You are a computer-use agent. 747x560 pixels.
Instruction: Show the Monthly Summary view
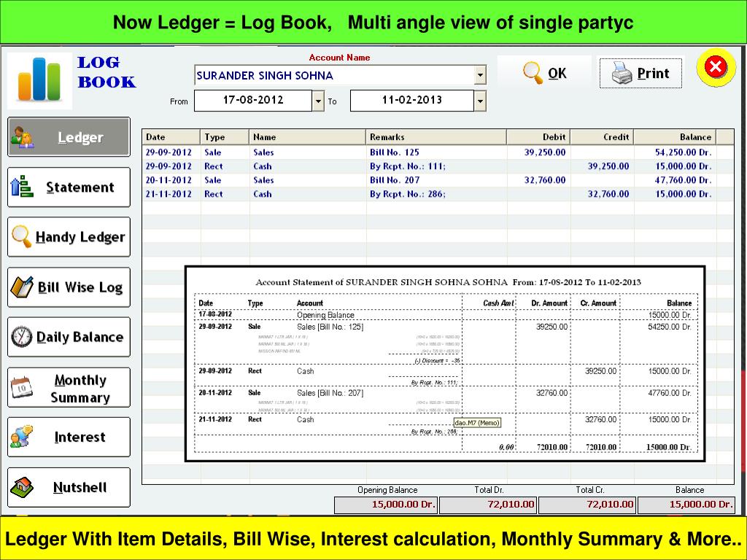click(69, 387)
